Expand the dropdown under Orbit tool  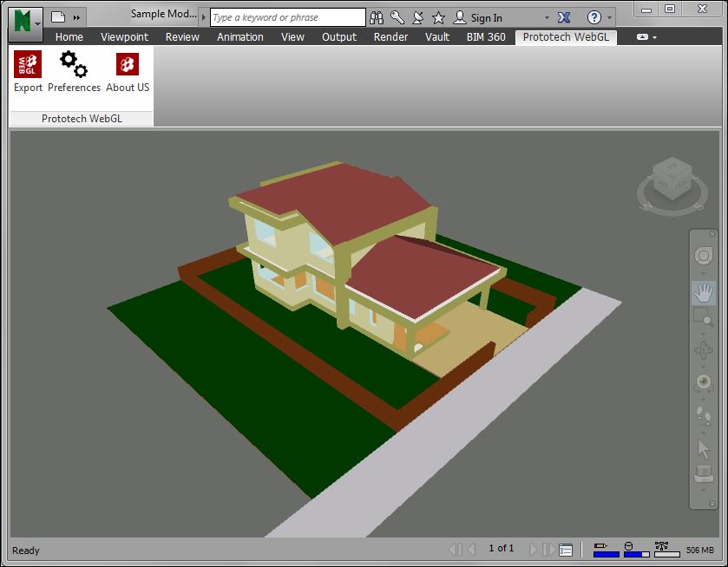coord(704,365)
